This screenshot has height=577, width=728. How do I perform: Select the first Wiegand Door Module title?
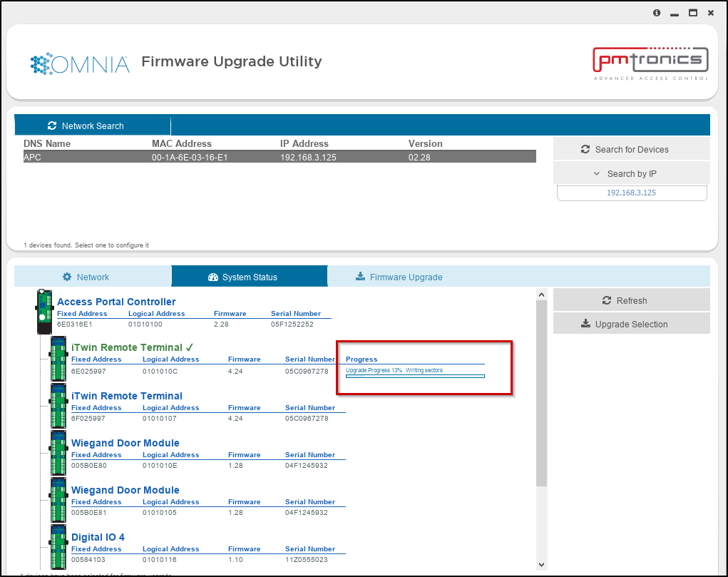pyautogui.click(x=125, y=443)
